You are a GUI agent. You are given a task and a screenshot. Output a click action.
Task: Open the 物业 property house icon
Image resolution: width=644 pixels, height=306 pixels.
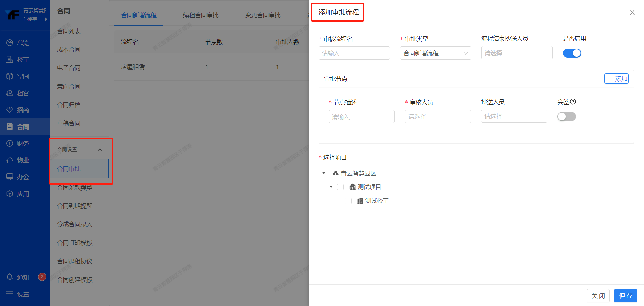tap(10, 160)
